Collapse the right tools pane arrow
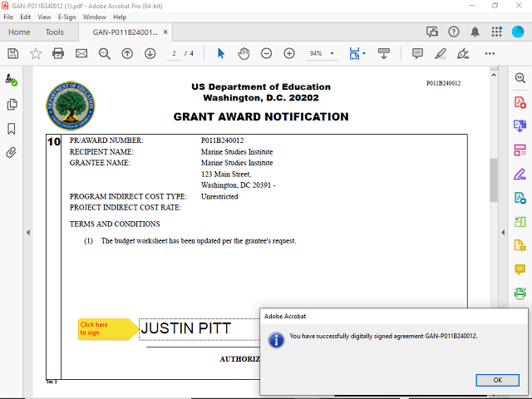Screen dimensions: 532x399 click(x=503, y=233)
